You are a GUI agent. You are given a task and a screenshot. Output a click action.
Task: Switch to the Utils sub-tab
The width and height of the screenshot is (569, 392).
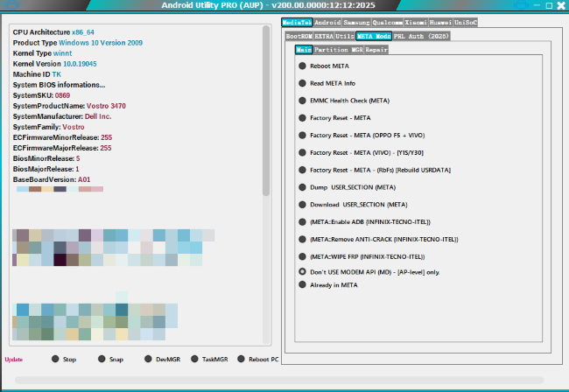tap(344, 36)
